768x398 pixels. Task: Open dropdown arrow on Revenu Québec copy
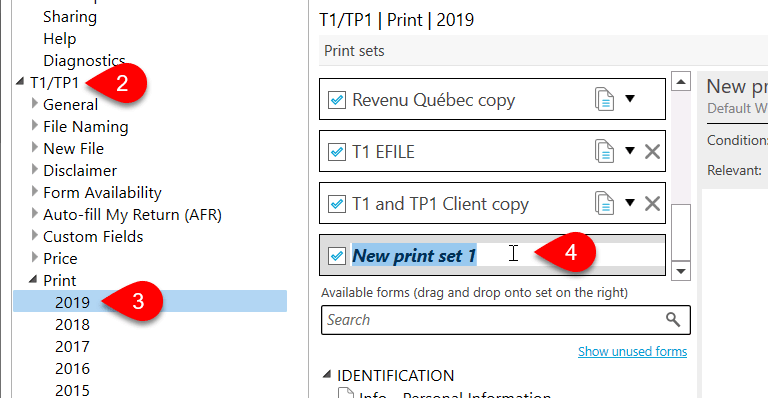pos(630,99)
